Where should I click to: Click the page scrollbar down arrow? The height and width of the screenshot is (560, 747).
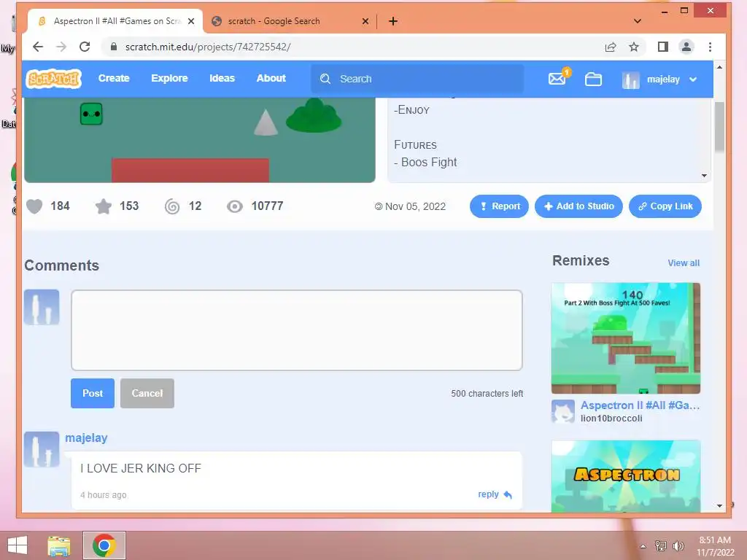(719, 506)
